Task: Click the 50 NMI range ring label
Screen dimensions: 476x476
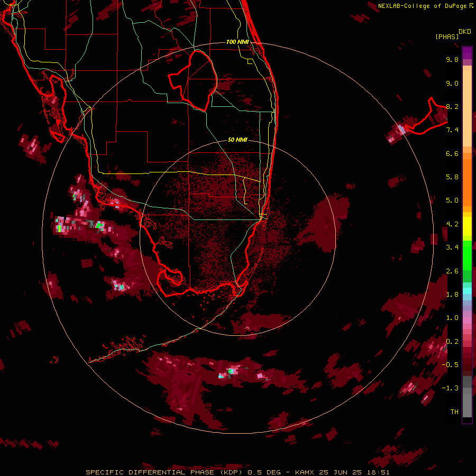Action: [237, 140]
